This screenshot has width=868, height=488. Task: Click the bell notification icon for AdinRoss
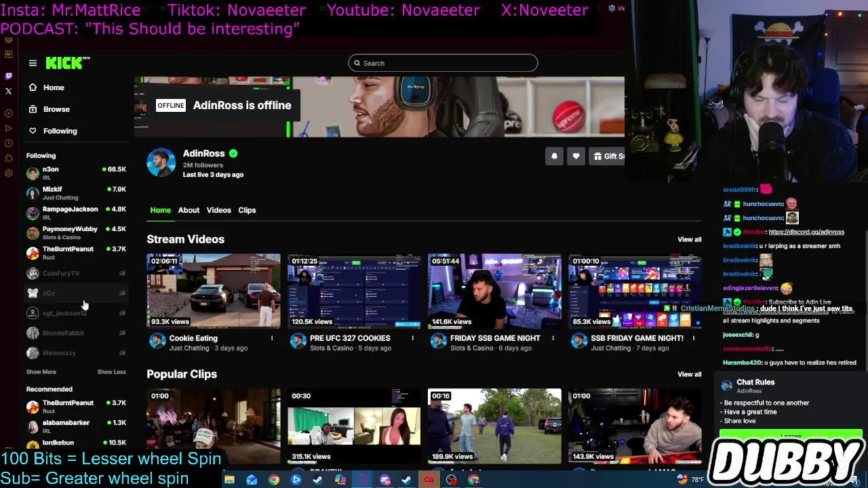[554, 156]
